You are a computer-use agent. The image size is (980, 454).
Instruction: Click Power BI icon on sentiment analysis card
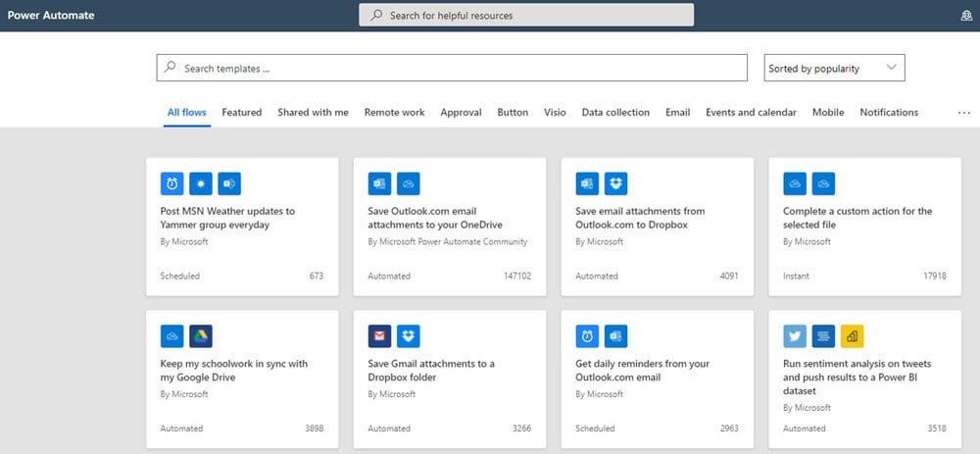tap(852, 336)
